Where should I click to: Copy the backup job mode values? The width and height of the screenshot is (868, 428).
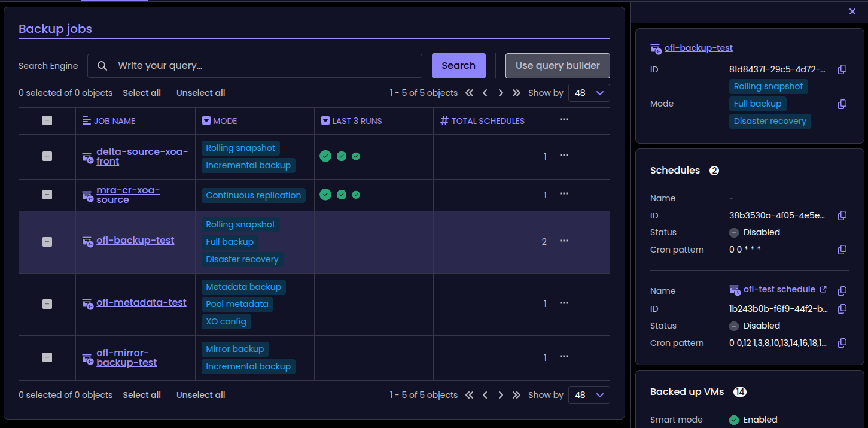click(842, 104)
